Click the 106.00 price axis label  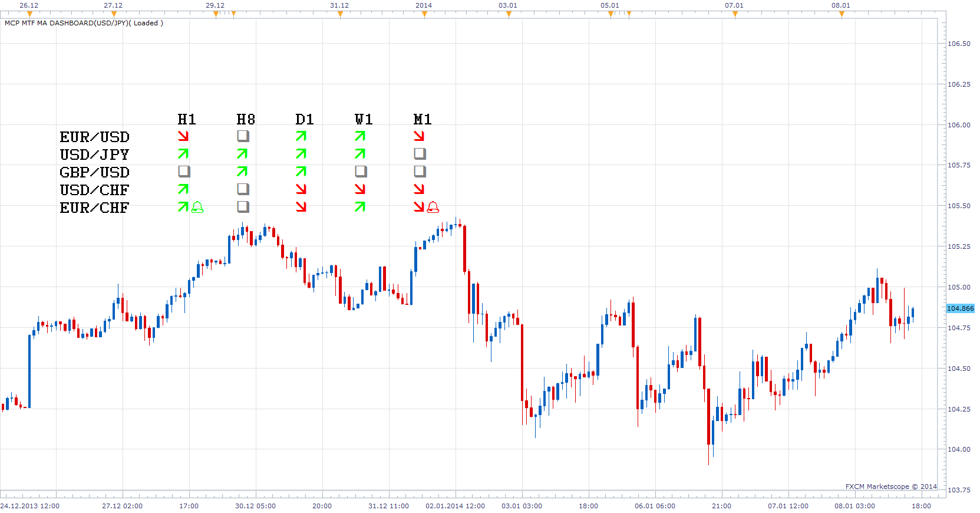click(959, 125)
